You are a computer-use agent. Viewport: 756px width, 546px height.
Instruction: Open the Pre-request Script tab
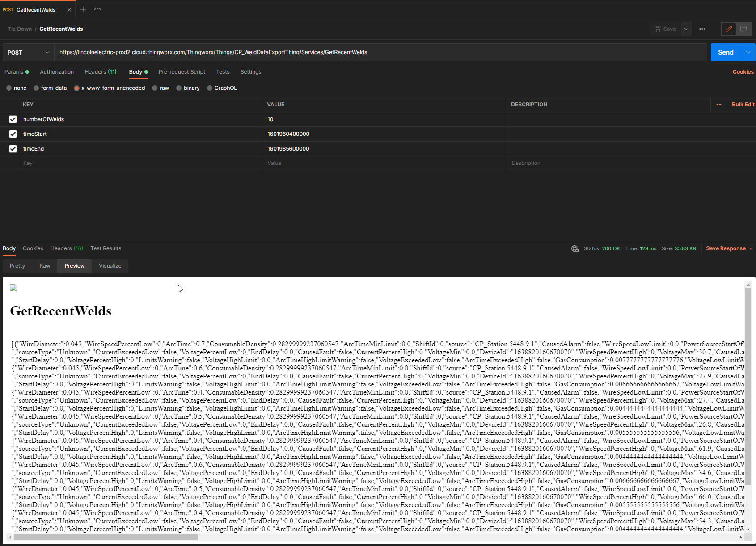coord(182,72)
